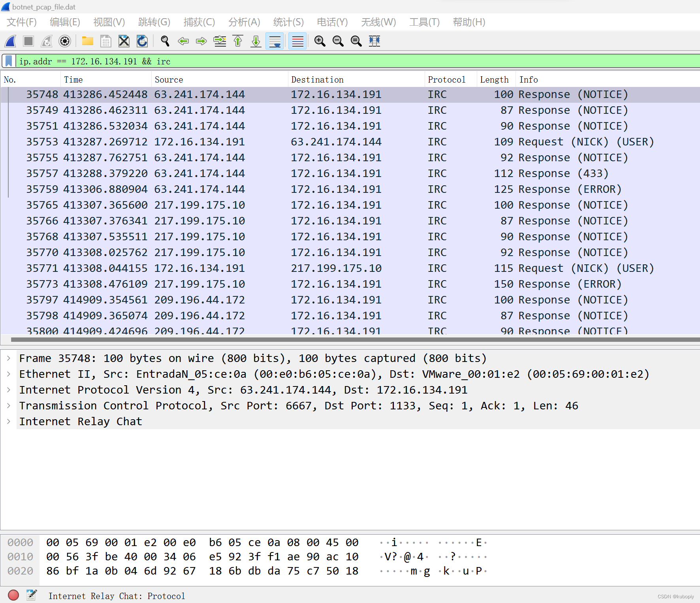Click status bar text Internet Relay Chat: Protocol
The image size is (700, 603).
click(x=117, y=596)
